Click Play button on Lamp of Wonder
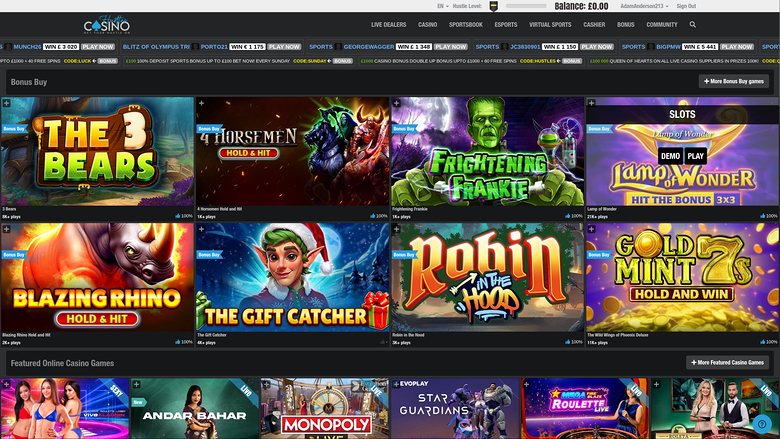 tap(695, 156)
